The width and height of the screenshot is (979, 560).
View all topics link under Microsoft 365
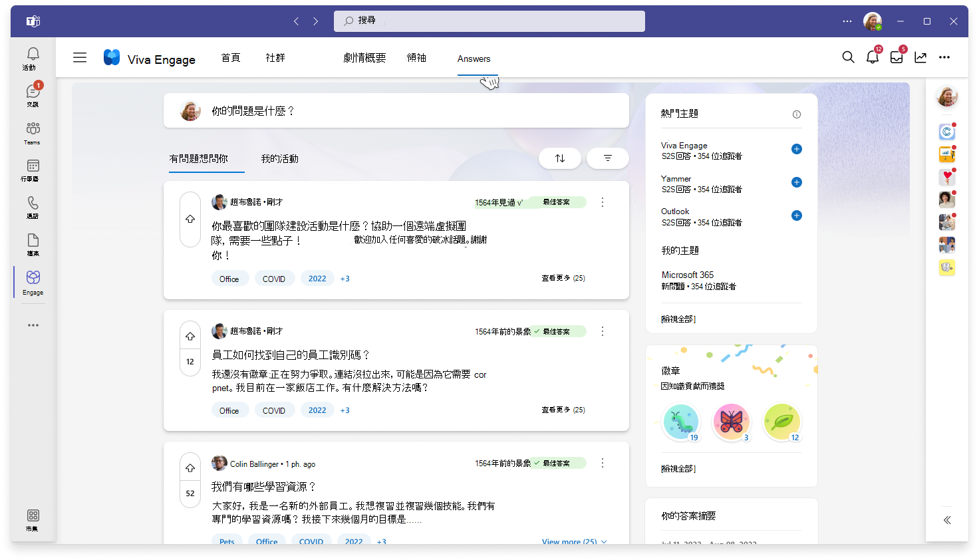point(678,319)
